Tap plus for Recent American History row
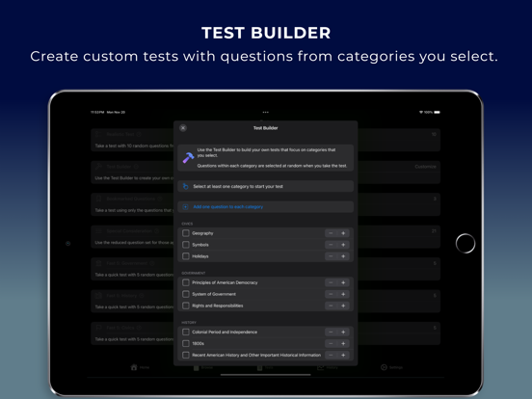This screenshot has height=399, width=532. tap(343, 356)
